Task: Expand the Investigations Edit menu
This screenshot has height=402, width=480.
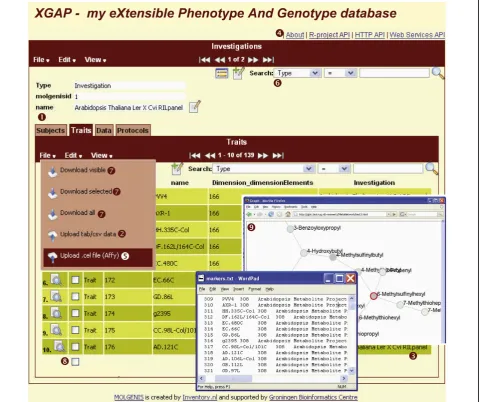Action: point(67,60)
